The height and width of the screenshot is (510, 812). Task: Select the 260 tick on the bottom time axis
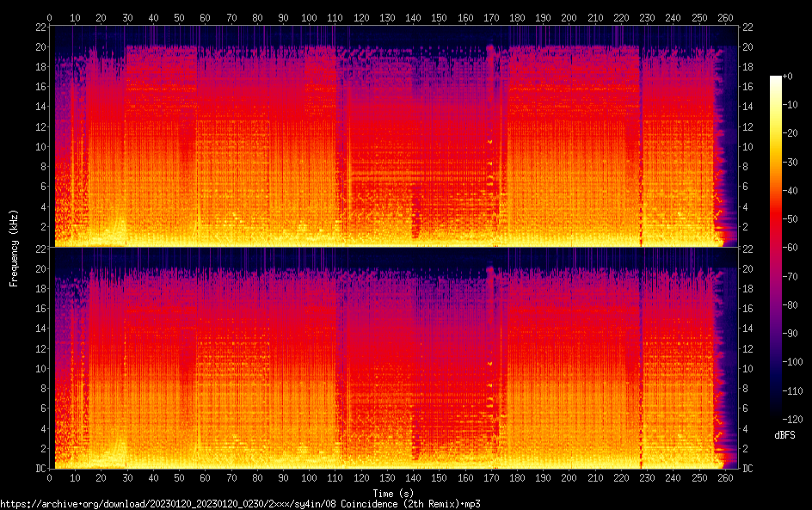click(x=725, y=478)
